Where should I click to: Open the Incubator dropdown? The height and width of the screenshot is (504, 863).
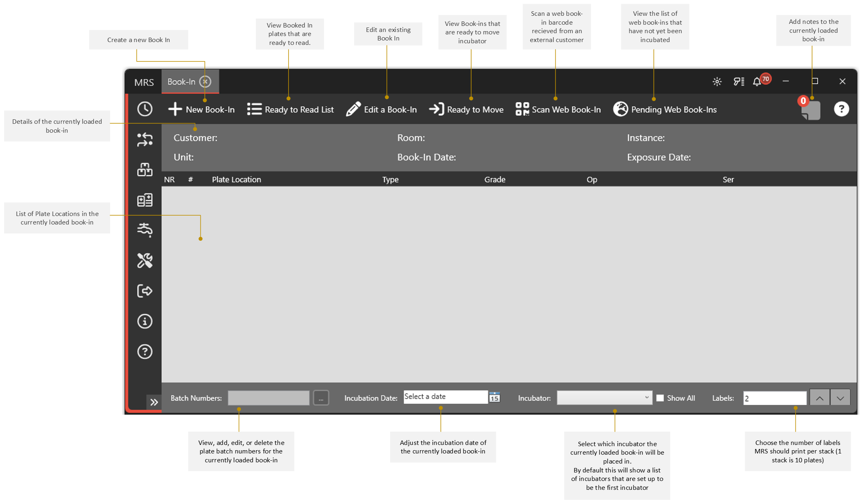[604, 398]
